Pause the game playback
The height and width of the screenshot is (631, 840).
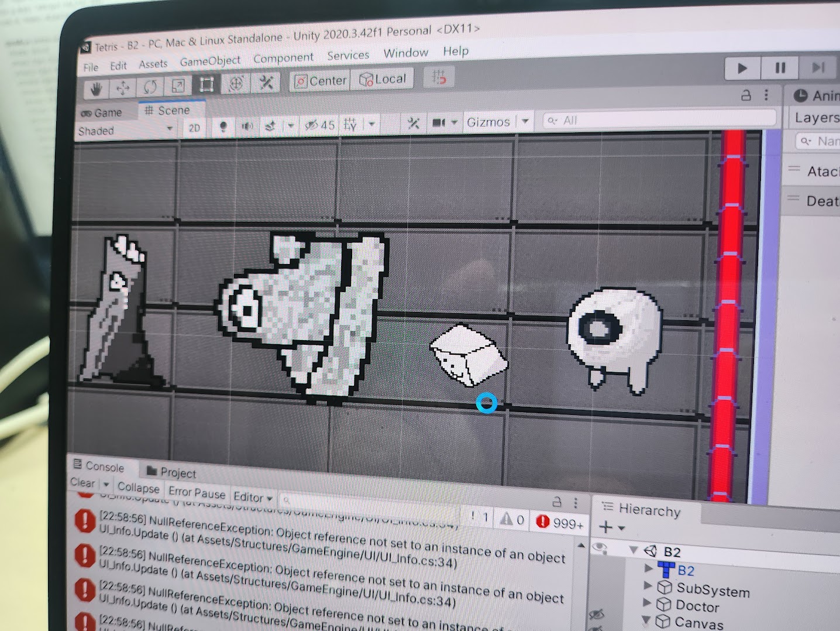pos(780,68)
